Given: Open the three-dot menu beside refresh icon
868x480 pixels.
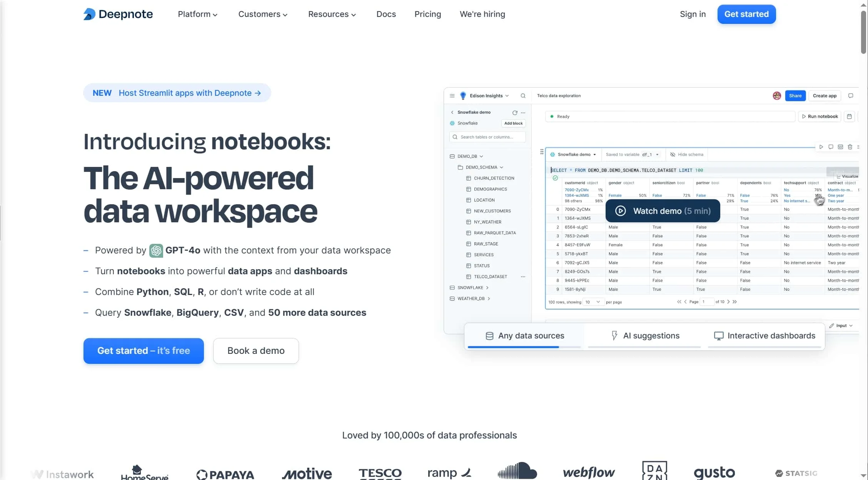Looking at the screenshot, I should [523, 113].
